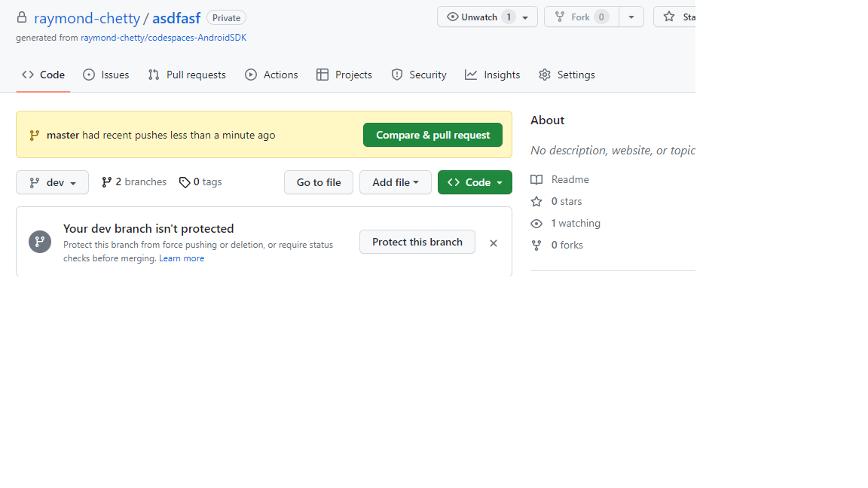Viewport: 868px width, 488px height.
Task: Open the Learn more link
Action: tap(182, 258)
